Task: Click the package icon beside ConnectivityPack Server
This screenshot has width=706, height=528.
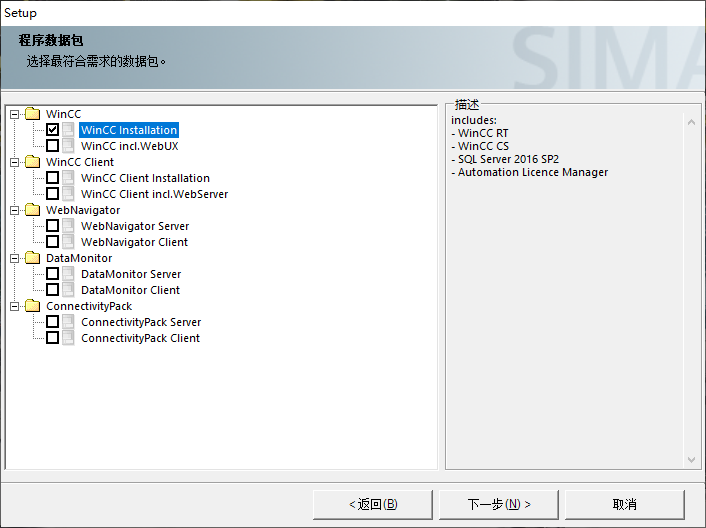Action: [x=68, y=322]
